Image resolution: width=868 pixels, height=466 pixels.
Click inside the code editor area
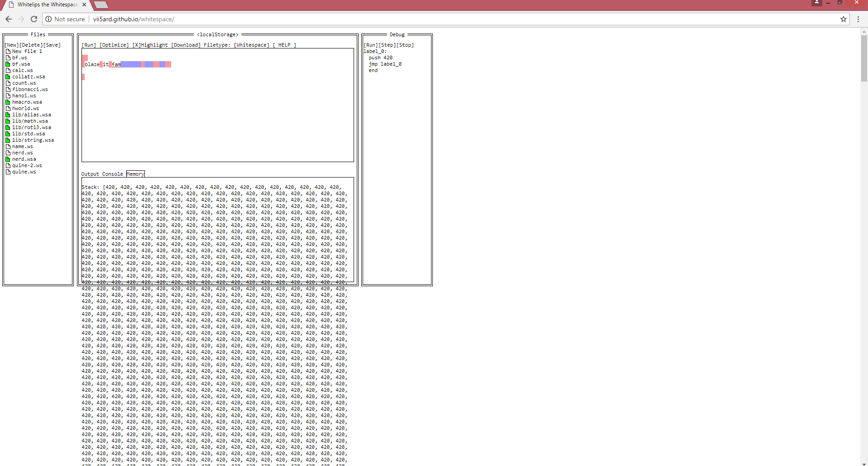[217, 105]
